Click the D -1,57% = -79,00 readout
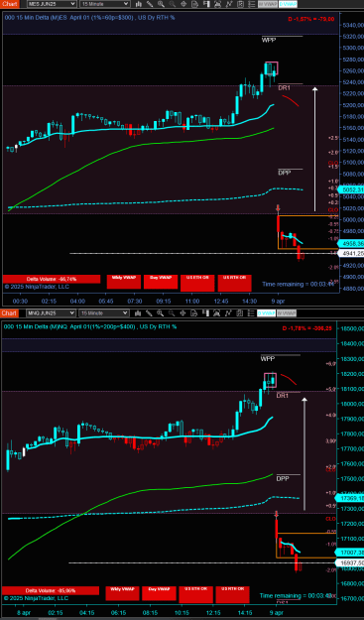This screenshot has width=364, height=620. pos(311,19)
